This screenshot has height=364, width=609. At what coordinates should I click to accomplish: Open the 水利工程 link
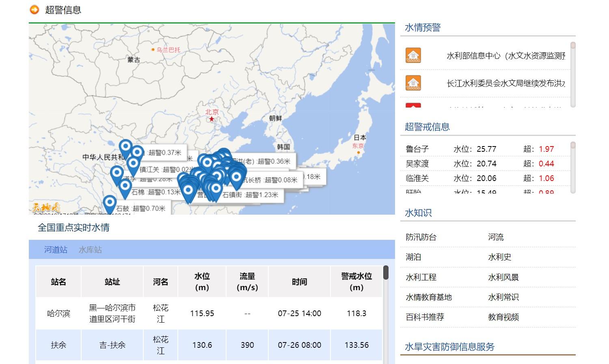421,277
